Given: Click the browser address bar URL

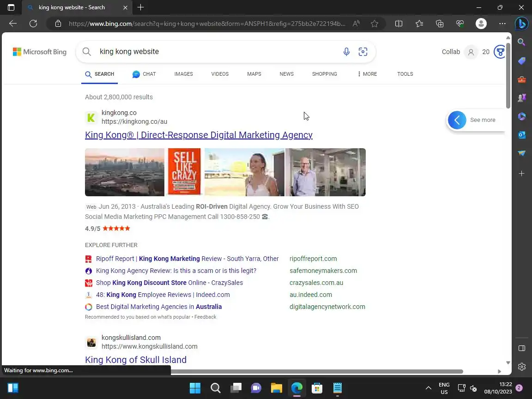Looking at the screenshot, I should pos(207,24).
